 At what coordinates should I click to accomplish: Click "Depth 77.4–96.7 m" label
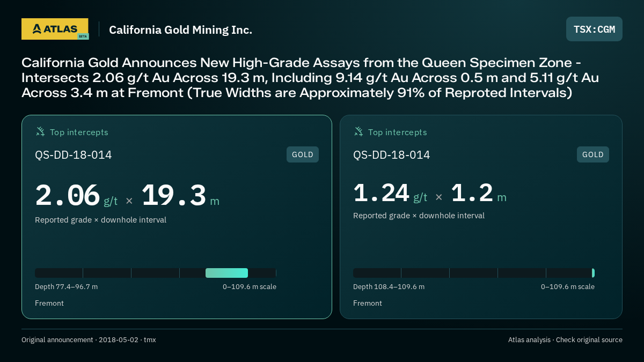tap(66, 287)
